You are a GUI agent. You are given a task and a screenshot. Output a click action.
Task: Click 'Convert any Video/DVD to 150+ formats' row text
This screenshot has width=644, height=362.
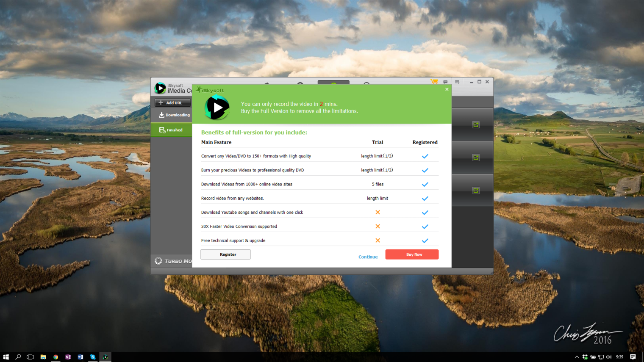coord(256,156)
